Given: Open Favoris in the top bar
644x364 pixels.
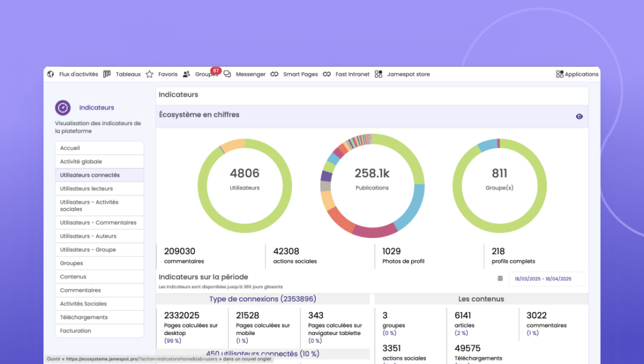Looking at the screenshot, I should 168,74.
